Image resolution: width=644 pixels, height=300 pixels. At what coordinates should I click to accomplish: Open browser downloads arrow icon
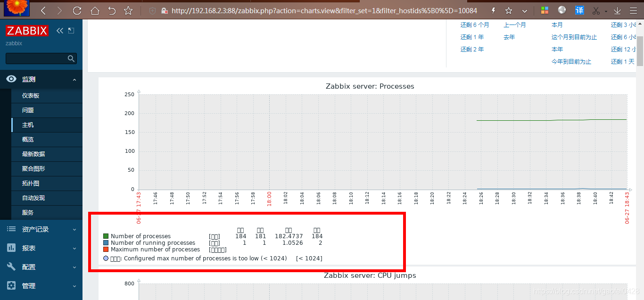point(617,10)
